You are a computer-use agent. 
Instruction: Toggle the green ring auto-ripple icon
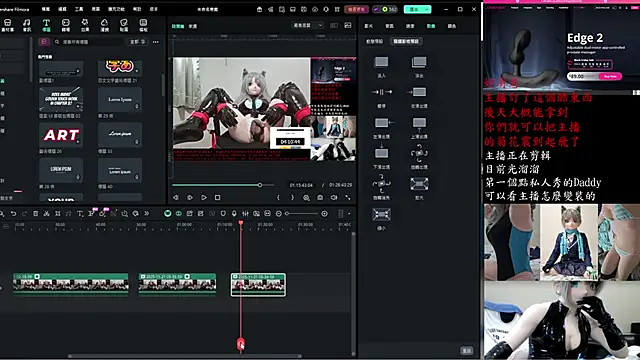[x=167, y=213]
